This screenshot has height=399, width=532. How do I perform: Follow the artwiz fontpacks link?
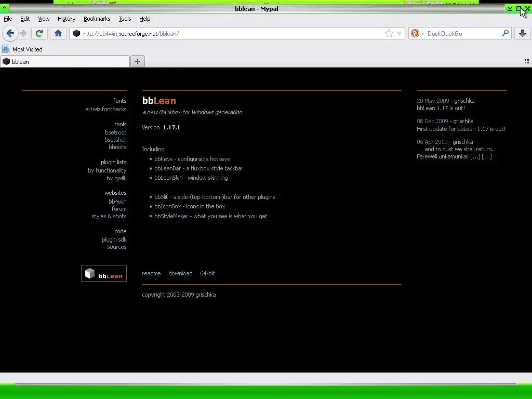[106, 109]
